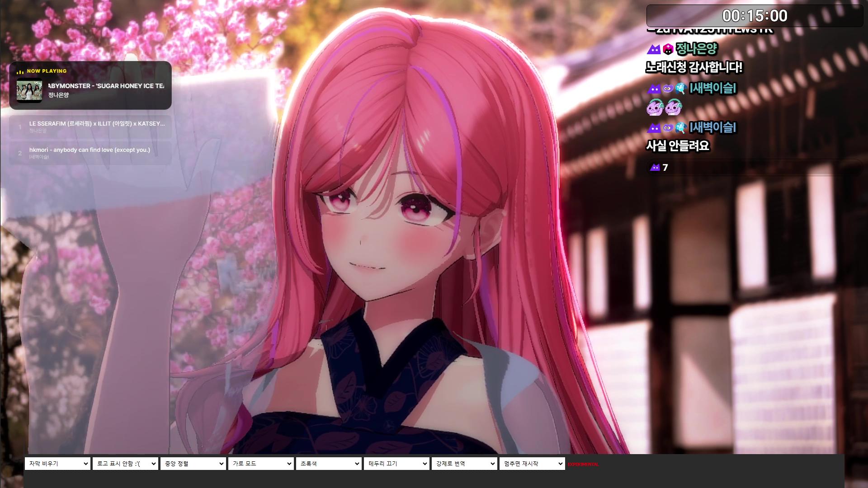
Task: Open the 강제로 번역 translation dropdown
Action: point(464,464)
